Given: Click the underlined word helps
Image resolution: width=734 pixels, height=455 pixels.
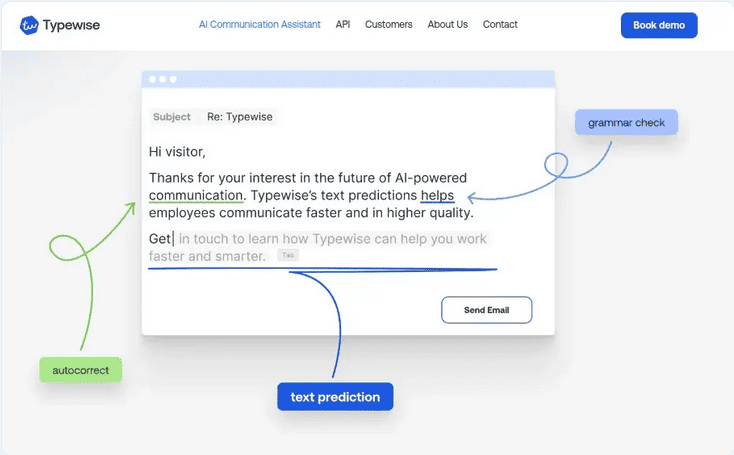Looking at the screenshot, I should [437, 195].
